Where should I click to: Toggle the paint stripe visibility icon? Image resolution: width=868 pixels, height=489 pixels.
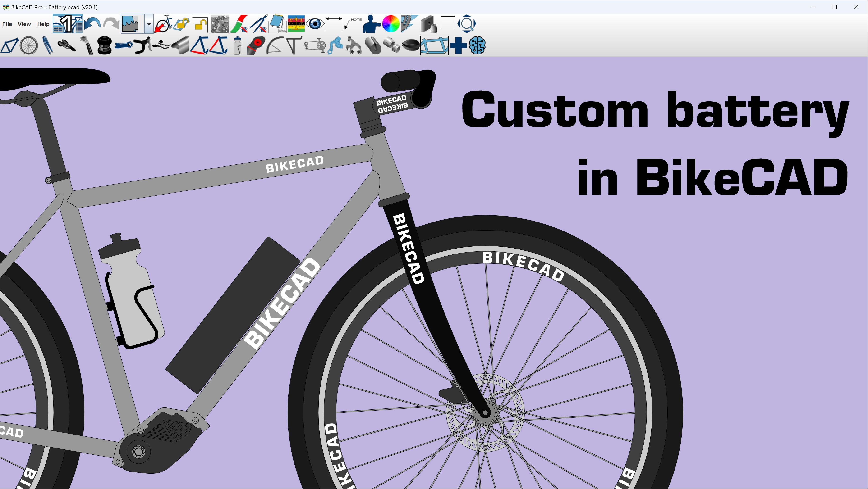[239, 24]
